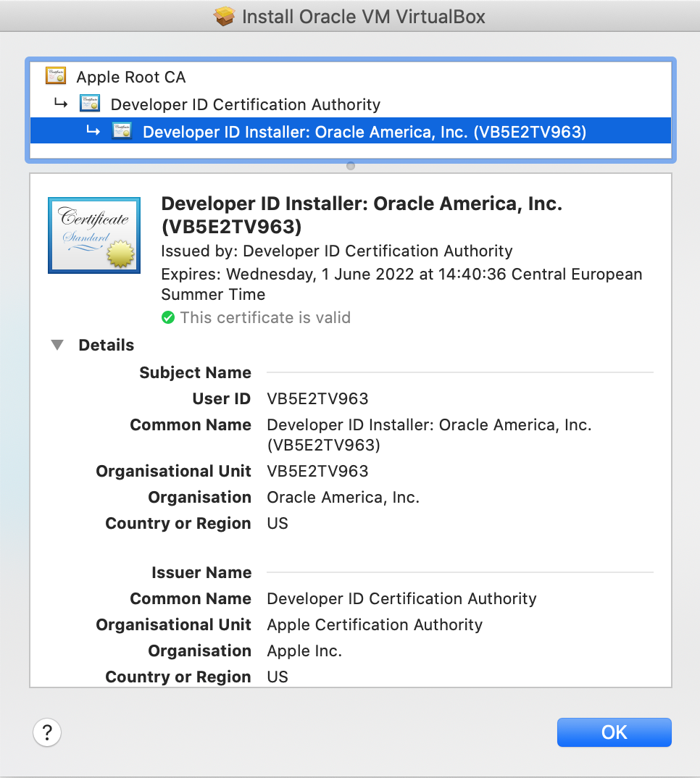Screen dimensions: 700x778
Task: Click the Organisational Unit value VB5E2TV963
Action: click(317, 472)
